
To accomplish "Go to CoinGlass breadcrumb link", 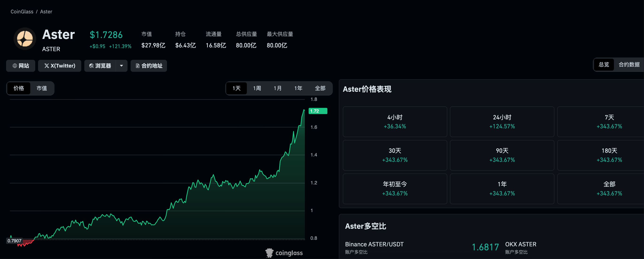I will [22, 11].
